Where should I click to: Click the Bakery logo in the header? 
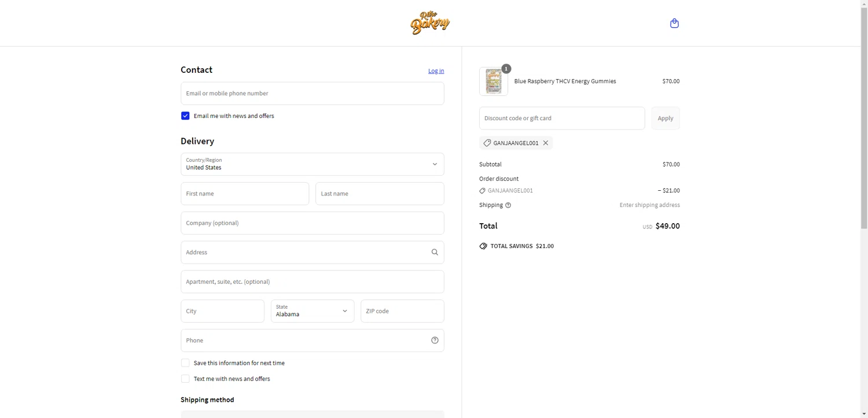click(x=430, y=23)
